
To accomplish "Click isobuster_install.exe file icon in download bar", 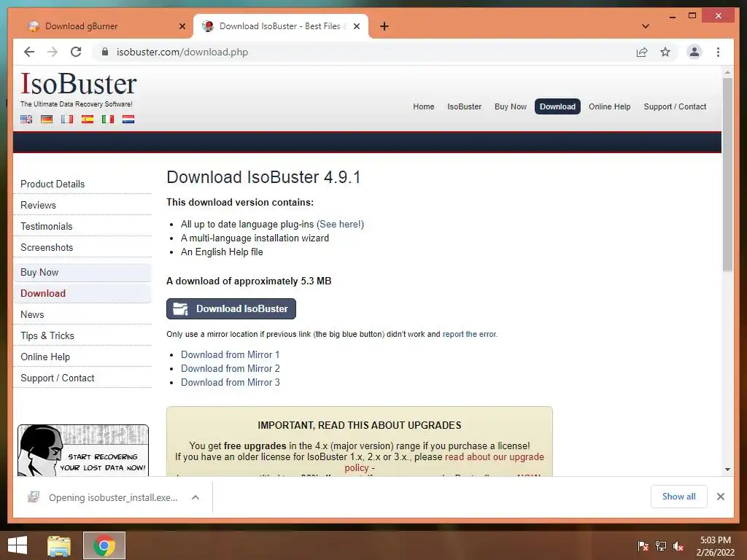I will 34,497.
